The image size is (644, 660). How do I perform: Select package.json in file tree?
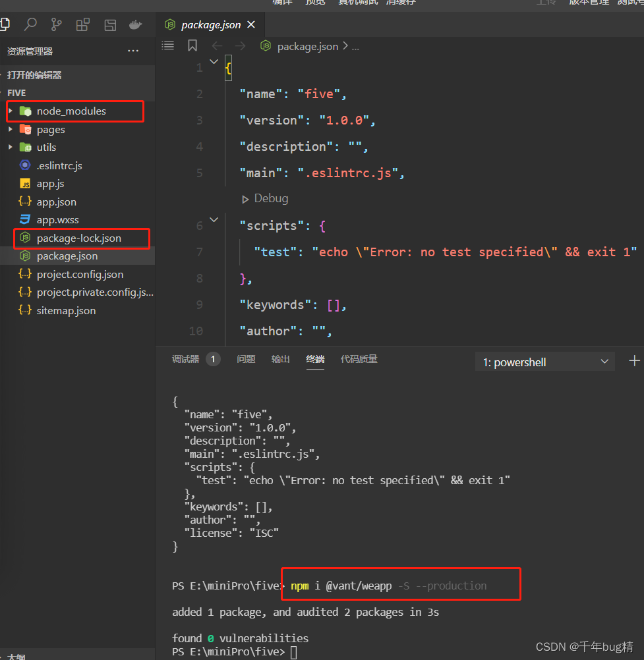(x=67, y=256)
